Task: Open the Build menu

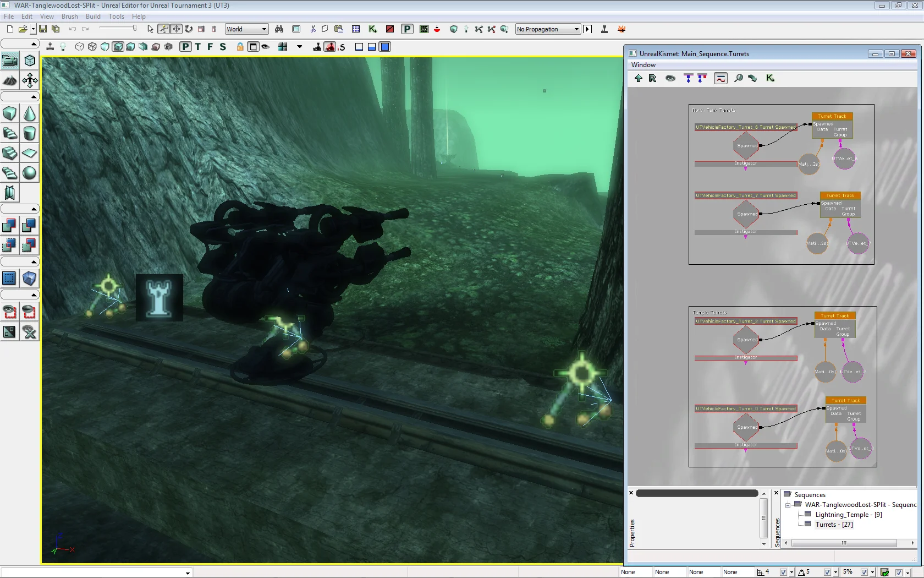Action: coord(93,17)
